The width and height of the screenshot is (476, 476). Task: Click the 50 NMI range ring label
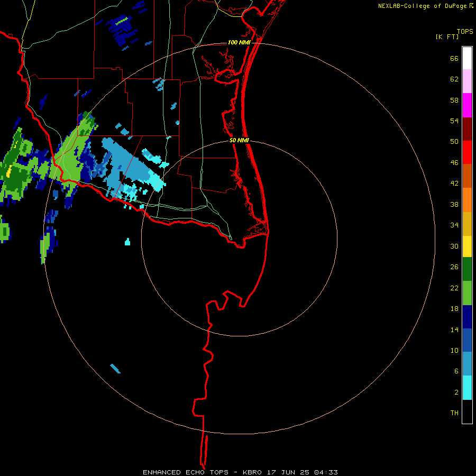[239, 140]
